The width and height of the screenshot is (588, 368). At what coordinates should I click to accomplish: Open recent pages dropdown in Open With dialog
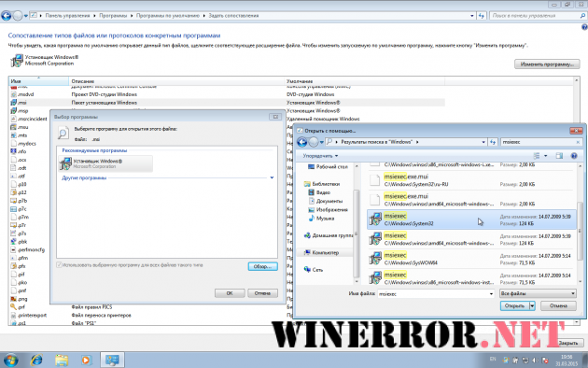point(322,142)
